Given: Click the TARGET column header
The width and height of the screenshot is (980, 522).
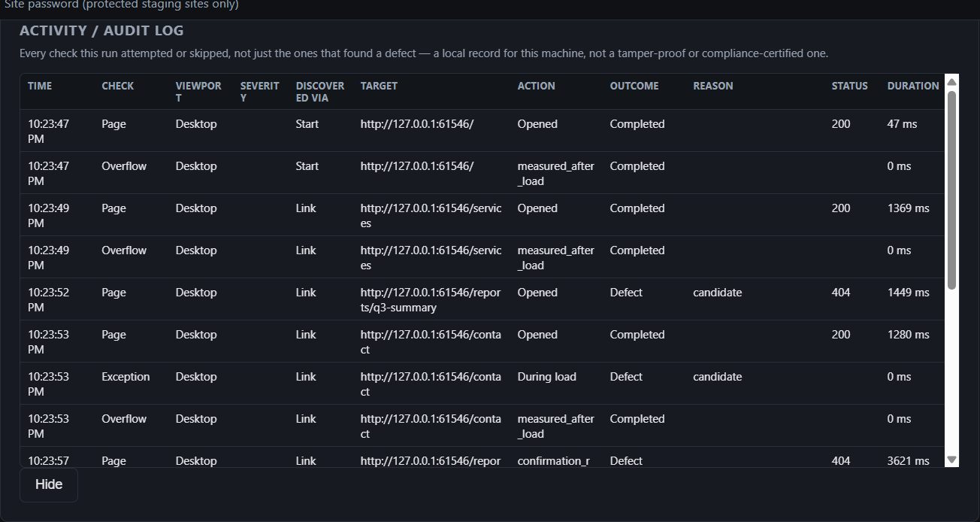Looking at the screenshot, I should tap(379, 86).
